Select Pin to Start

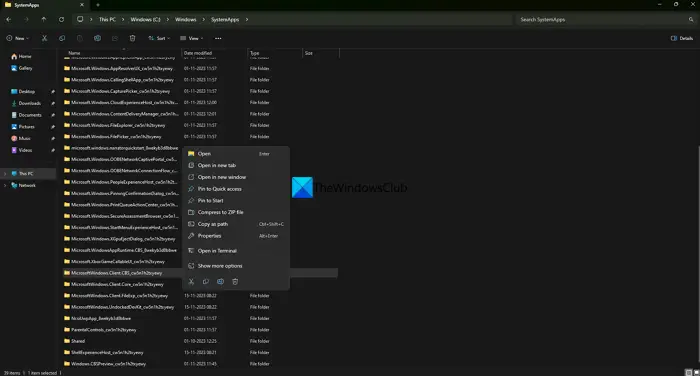[x=236, y=201]
